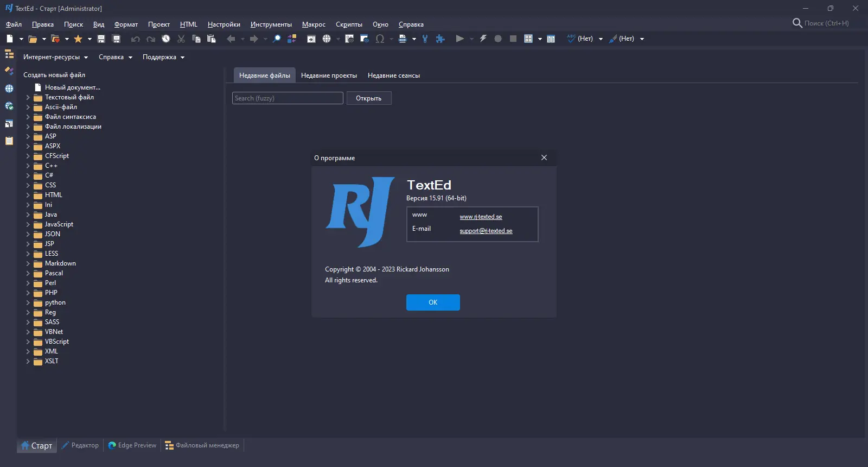Click the Omega special characters icon
868x467 pixels.
tap(380, 39)
